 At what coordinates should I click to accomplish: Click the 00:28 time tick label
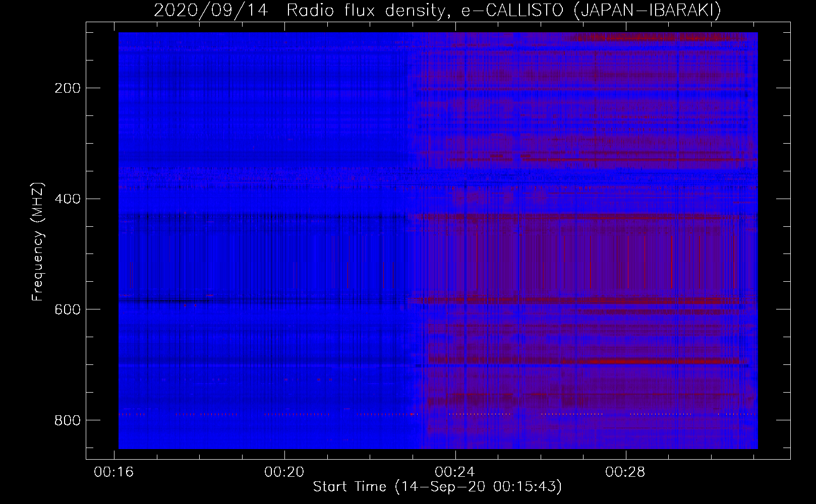[625, 472]
